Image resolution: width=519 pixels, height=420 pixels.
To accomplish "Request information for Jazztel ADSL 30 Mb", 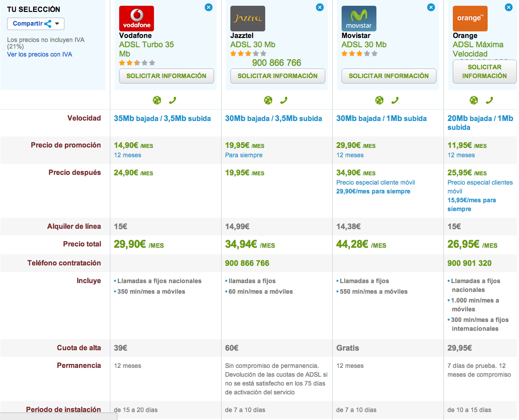I will click(x=278, y=76).
